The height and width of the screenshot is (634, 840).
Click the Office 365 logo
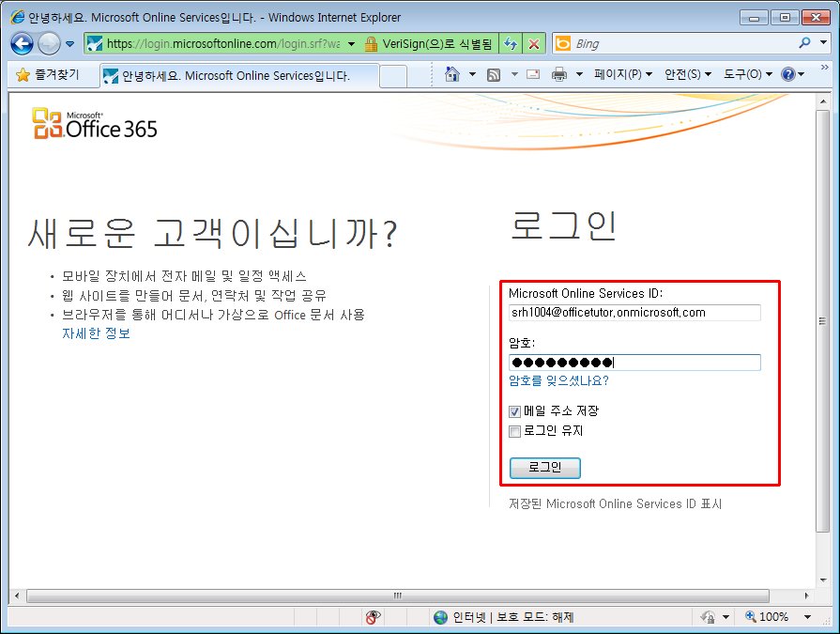(95, 123)
